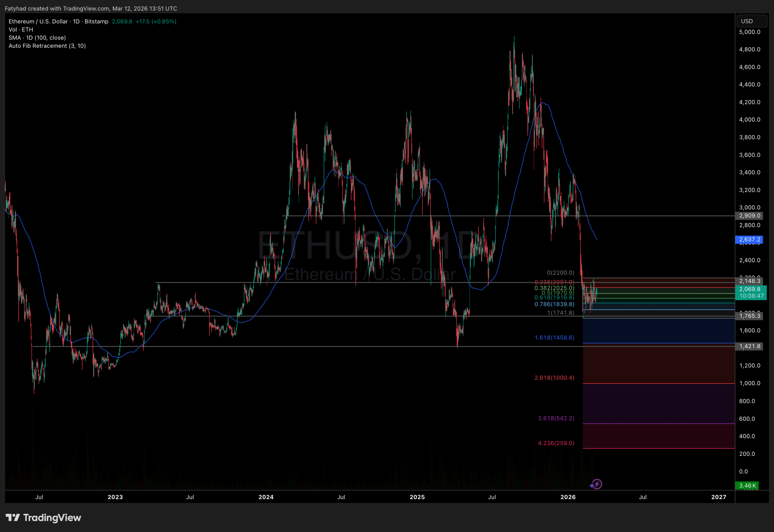Click the +17.5 (+0.85%) change value

[x=156, y=21]
